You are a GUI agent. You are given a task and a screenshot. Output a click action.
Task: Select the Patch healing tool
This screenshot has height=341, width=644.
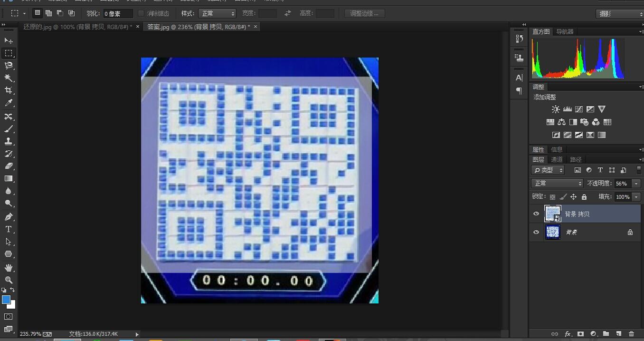click(9, 117)
